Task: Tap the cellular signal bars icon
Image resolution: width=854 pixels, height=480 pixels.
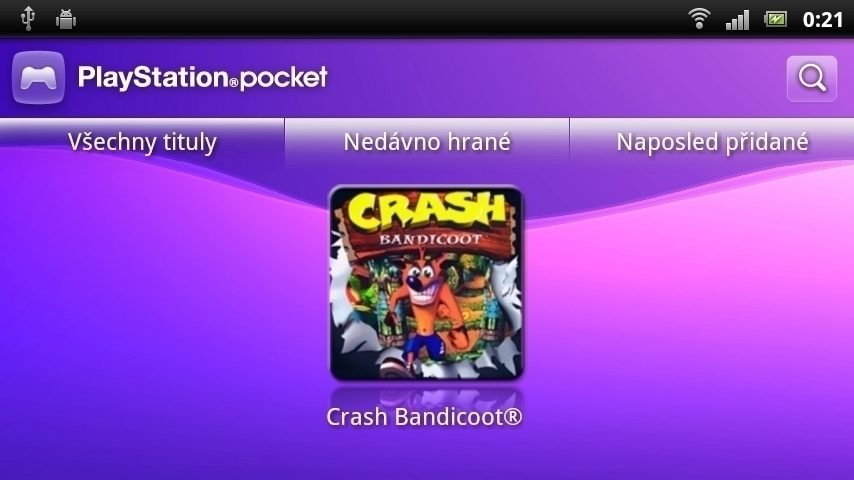Action: pyautogui.click(x=737, y=19)
